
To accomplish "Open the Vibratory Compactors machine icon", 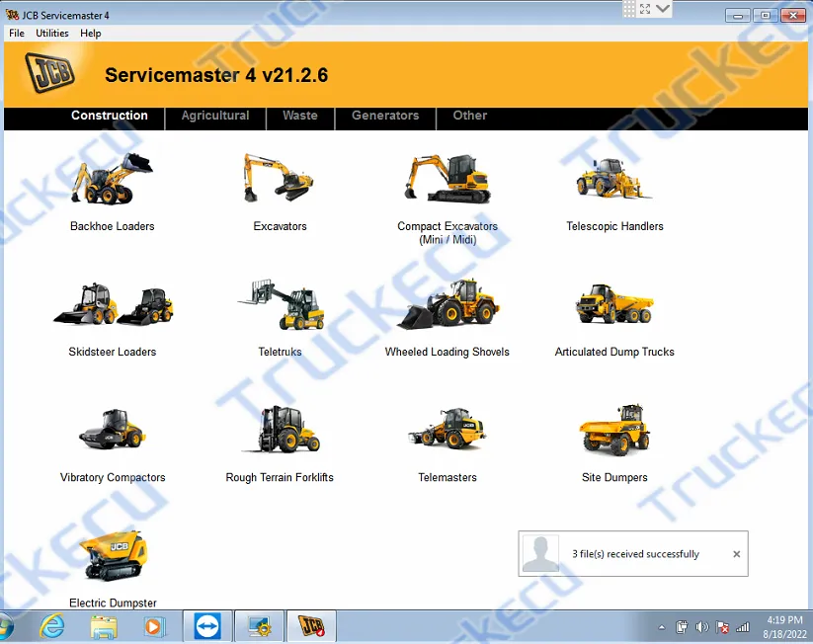I will tap(112, 429).
